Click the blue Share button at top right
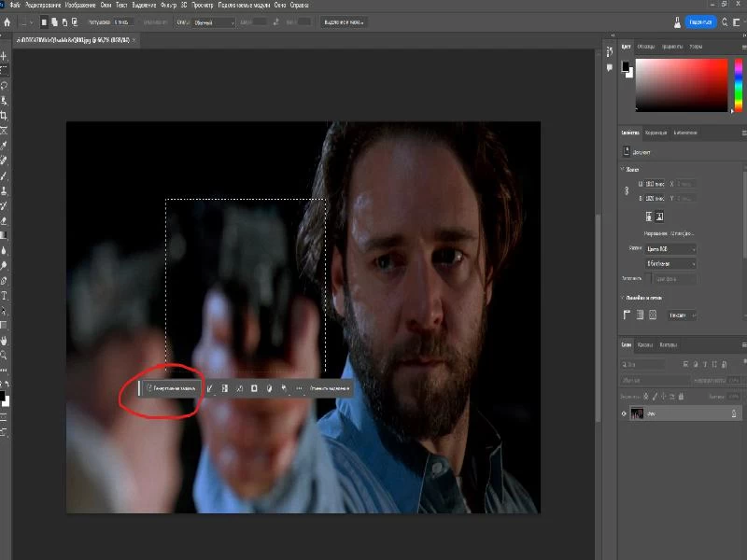747x560 pixels. [x=701, y=22]
